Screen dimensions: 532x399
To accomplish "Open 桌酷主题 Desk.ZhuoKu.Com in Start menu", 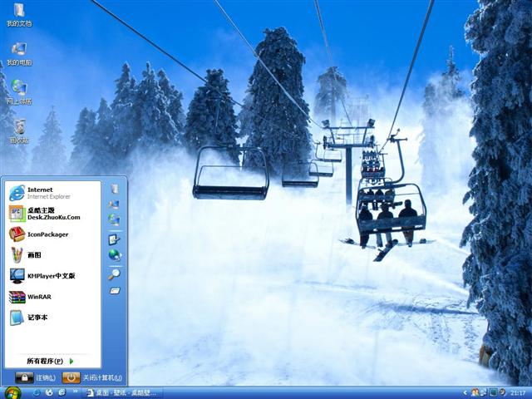I will pos(52,214).
